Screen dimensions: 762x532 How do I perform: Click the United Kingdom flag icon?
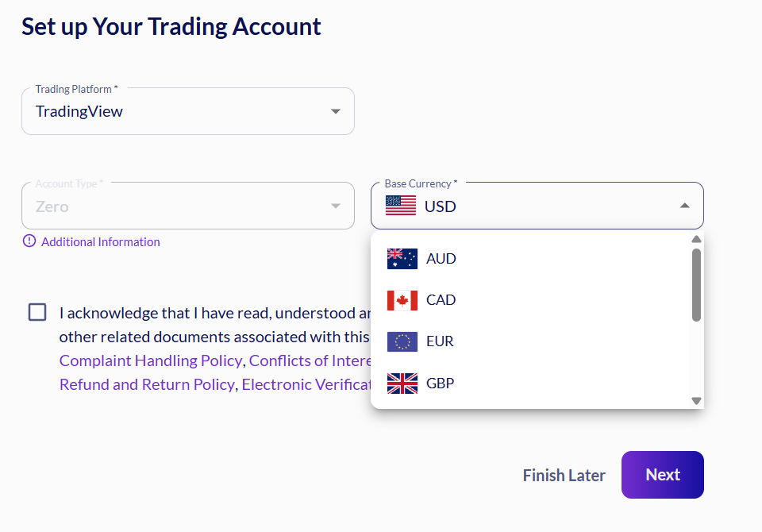click(x=402, y=384)
